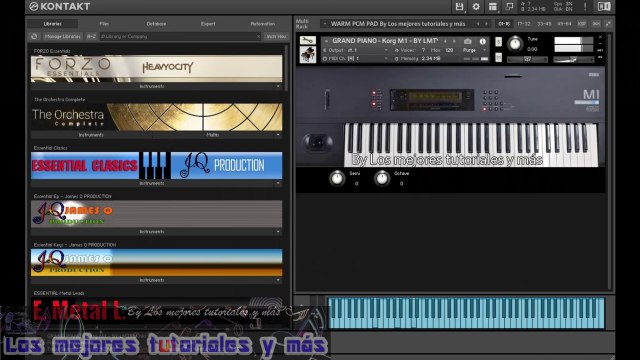Solo the Grand Piano instrument
The width and height of the screenshot is (640, 360).
click(x=498, y=42)
